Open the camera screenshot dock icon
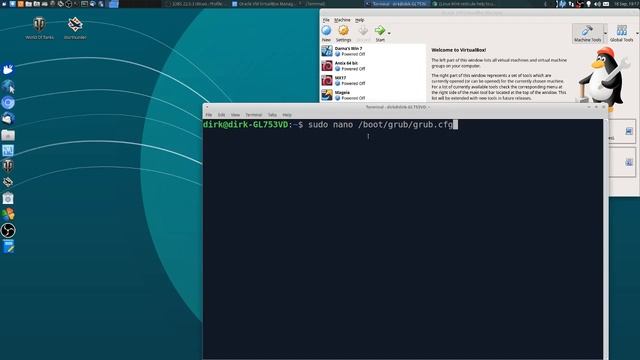Image resolution: width=640 pixels, height=360 pixels. (8, 198)
